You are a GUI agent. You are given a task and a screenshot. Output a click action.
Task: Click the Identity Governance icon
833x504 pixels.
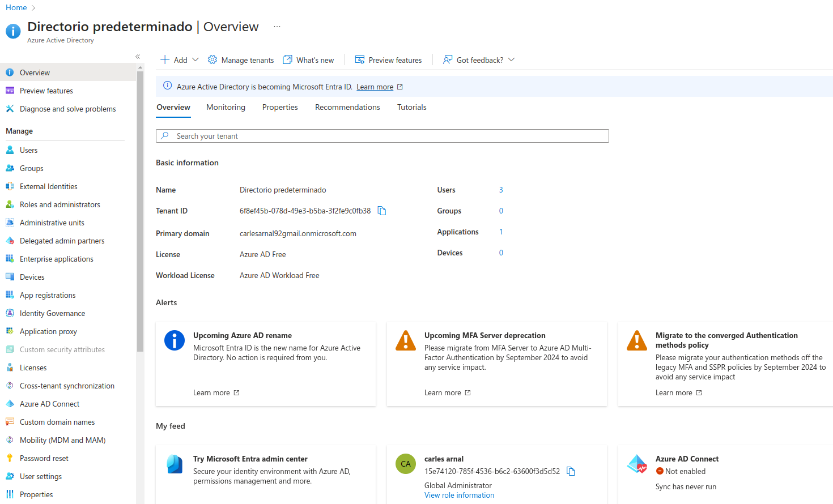click(10, 313)
